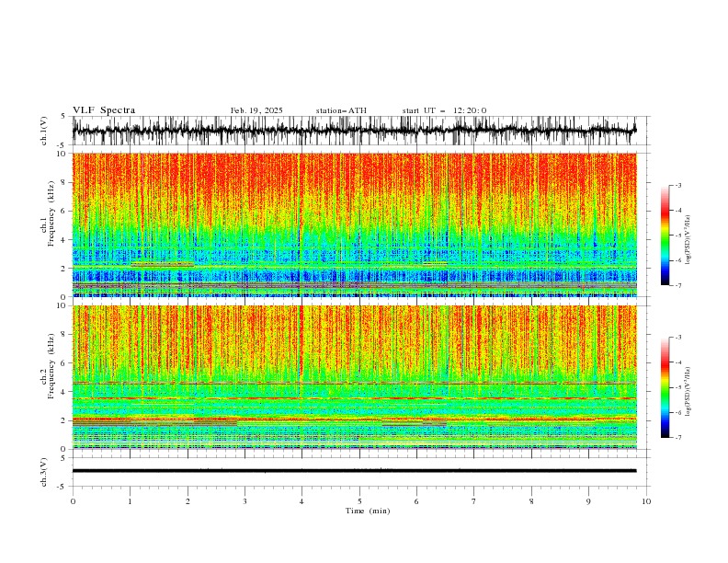Click the "-7" label on ch.2 colorbar
728x563 pixels.
point(677,438)
